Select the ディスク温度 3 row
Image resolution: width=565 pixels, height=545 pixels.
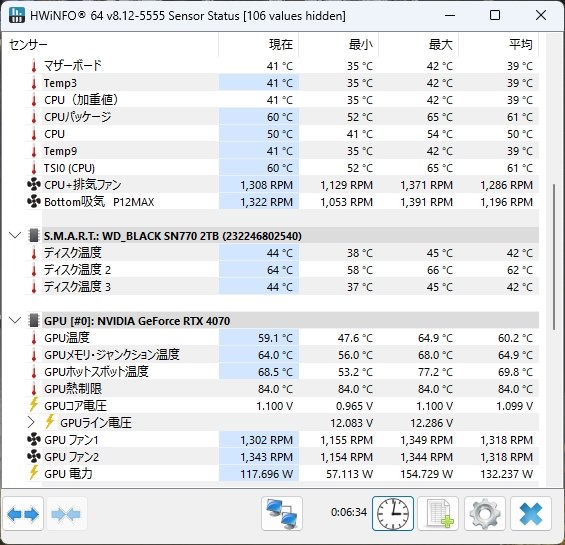tap(282, 287)
